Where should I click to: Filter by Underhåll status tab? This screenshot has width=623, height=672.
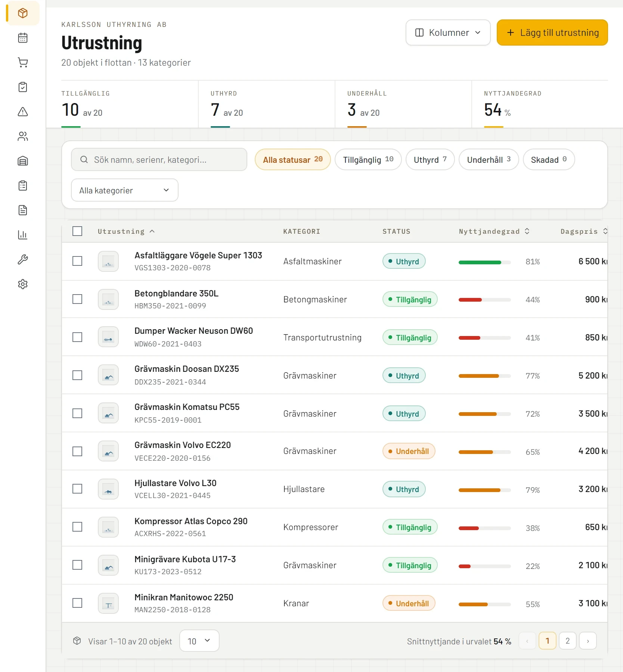point(489,160)
